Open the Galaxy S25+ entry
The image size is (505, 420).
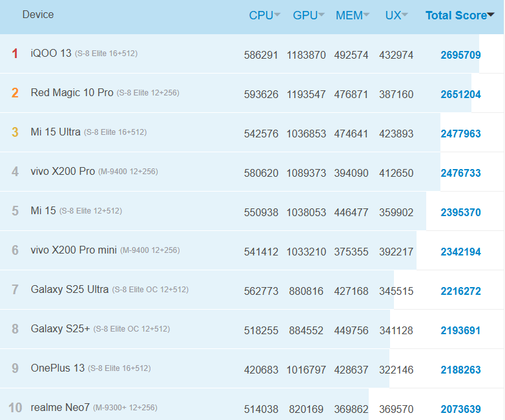[60, 328]
